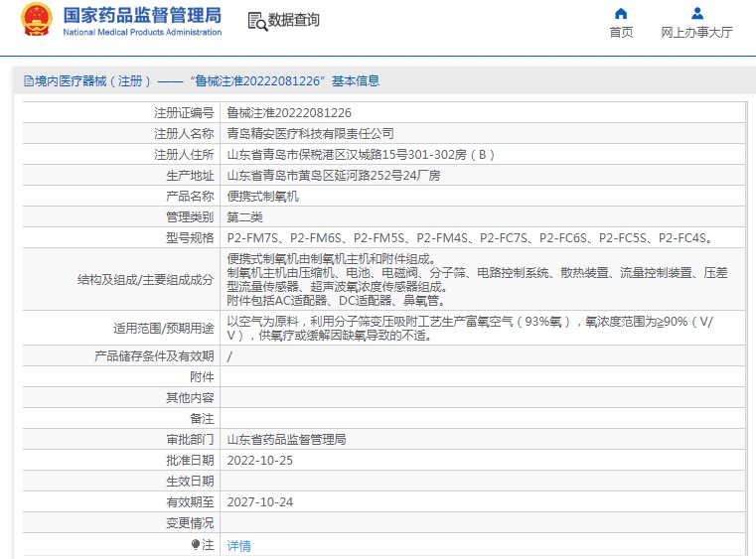Image resolution: width=756 pixels, height=559 pixels.
Task: Click the 首页 home icon
Action: 621,13
